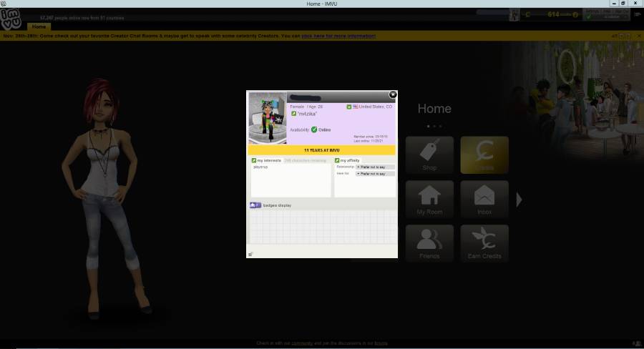Click the United States, CO location text
Screen dimensions: 644x349
(376, 107)
